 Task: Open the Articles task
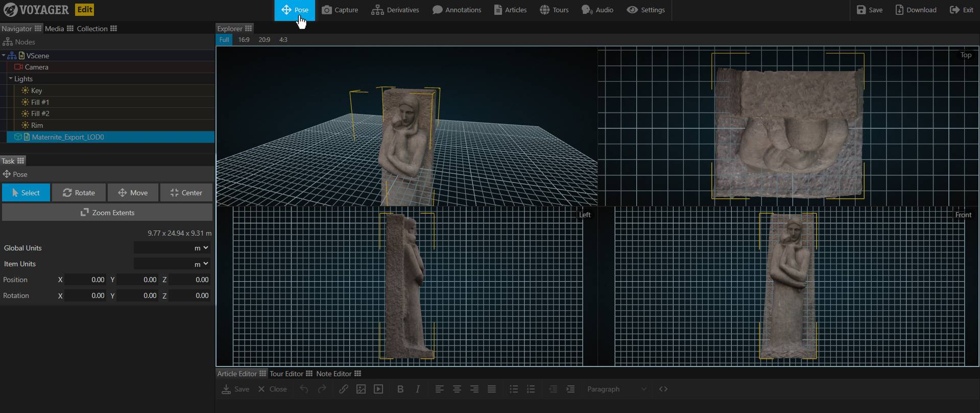(510, 10)
